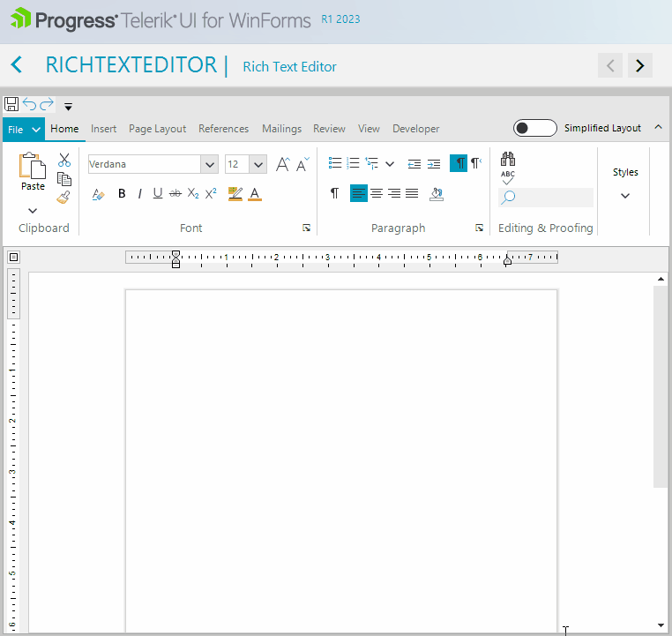This screenshot has height=636, width=672.
Task: Click the ruler corner select button
Action: click(14, 258)
